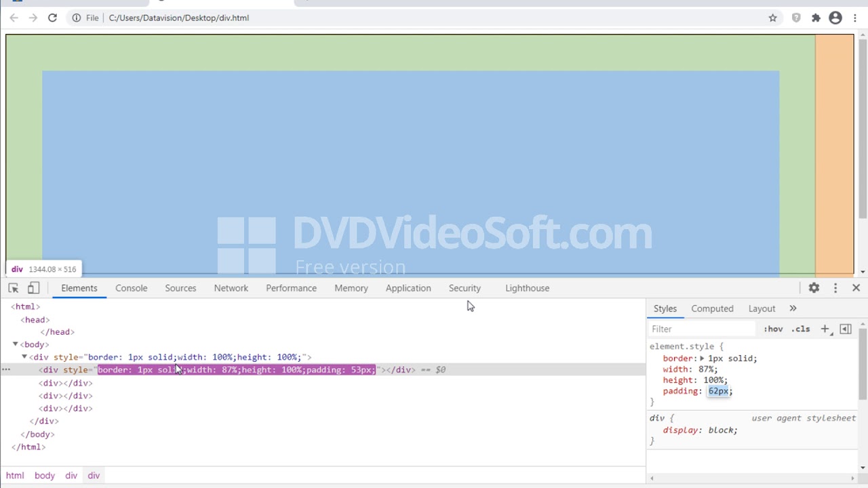Click the height value 100% in styles
Screen dimensions: 868x488
click(715, 380)
